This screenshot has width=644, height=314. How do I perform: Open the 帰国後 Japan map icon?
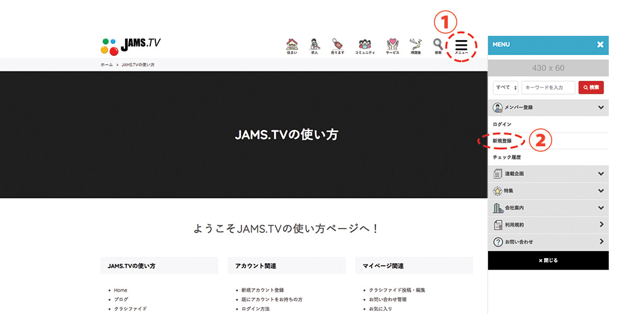[416, 46]
